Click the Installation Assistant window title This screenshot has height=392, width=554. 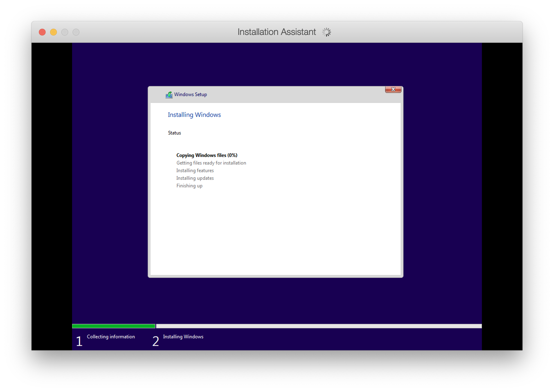click(x=276, y=32)
